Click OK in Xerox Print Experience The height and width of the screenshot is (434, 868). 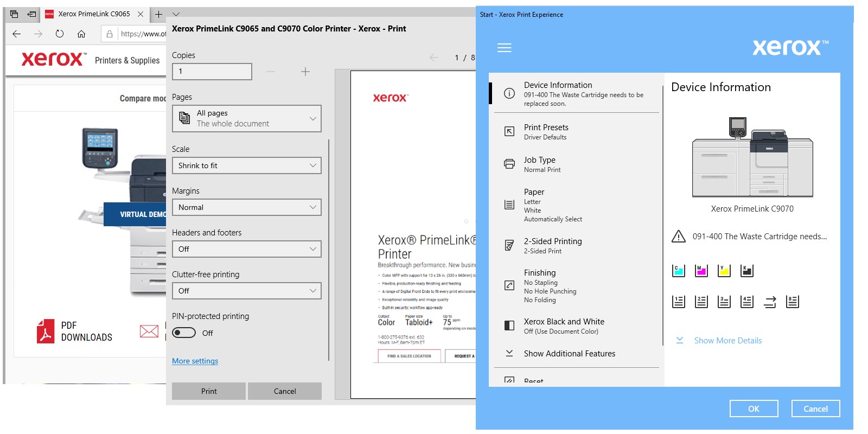(754, 409)
